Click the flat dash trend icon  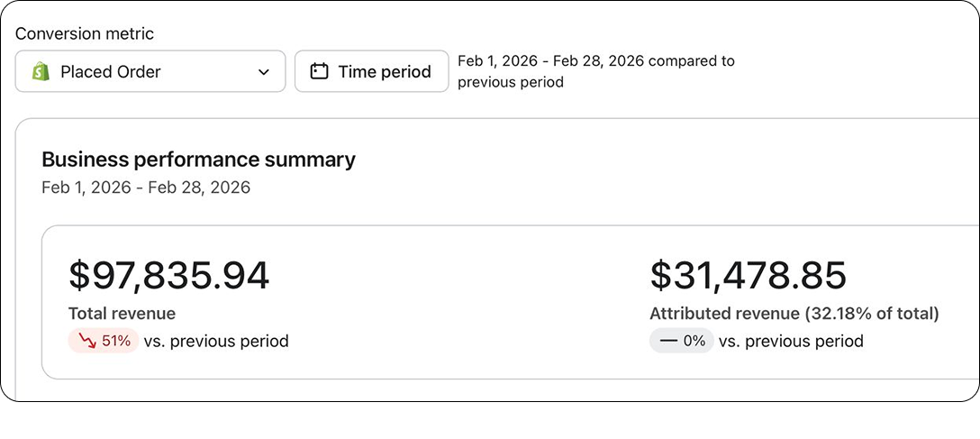pos(668,341)
